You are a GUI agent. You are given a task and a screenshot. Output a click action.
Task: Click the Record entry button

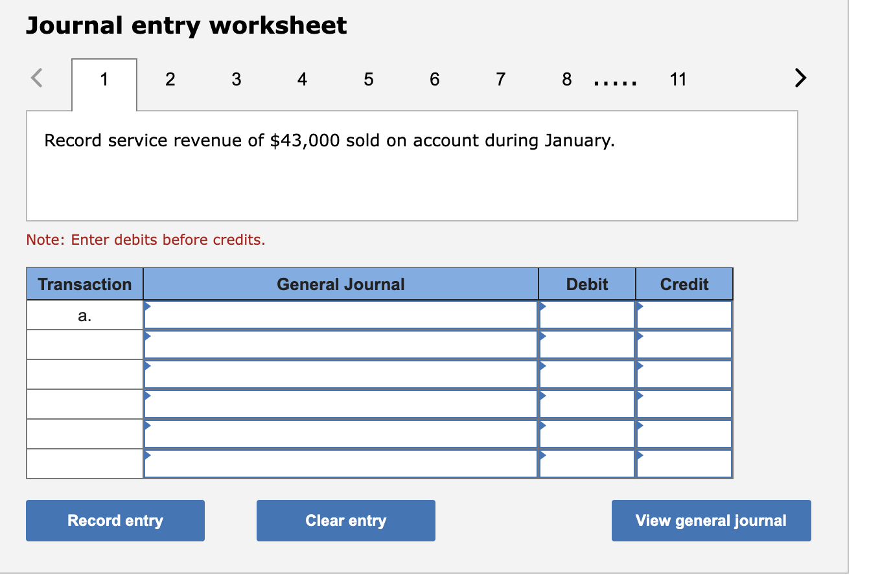pyautogui.click(x=115, y=520)
